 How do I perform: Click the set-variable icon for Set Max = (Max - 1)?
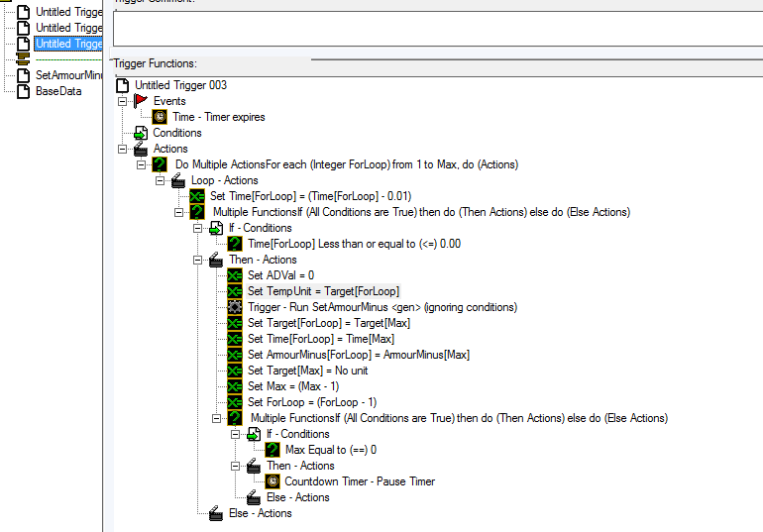pyautogui.click(x=235, y=386)
